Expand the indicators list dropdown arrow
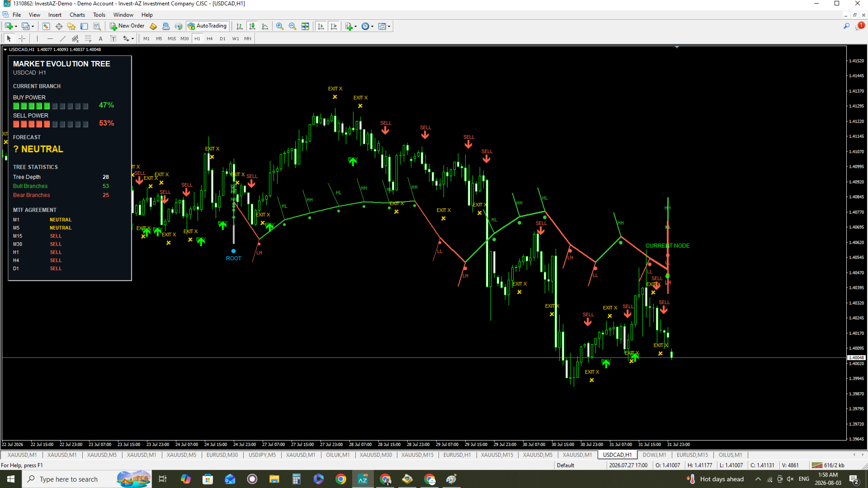The width and height of the screenshot is (868, 488). tap(355, 26)
